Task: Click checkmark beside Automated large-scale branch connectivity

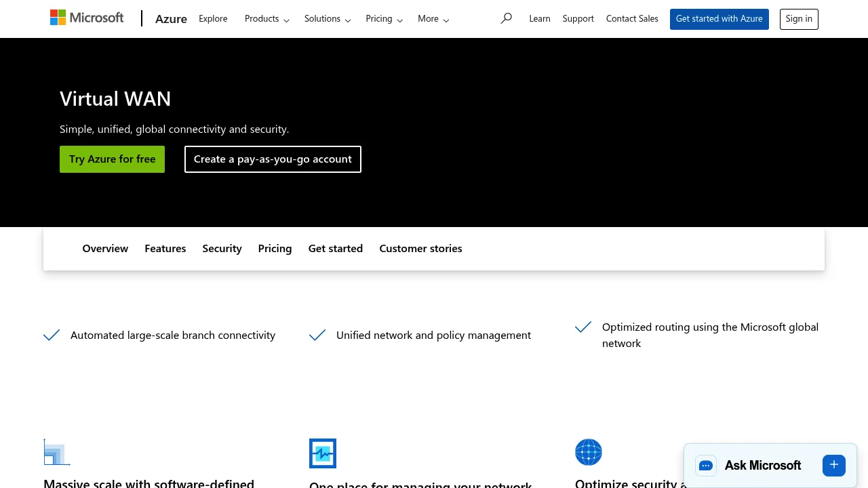Action: [52, 335]
